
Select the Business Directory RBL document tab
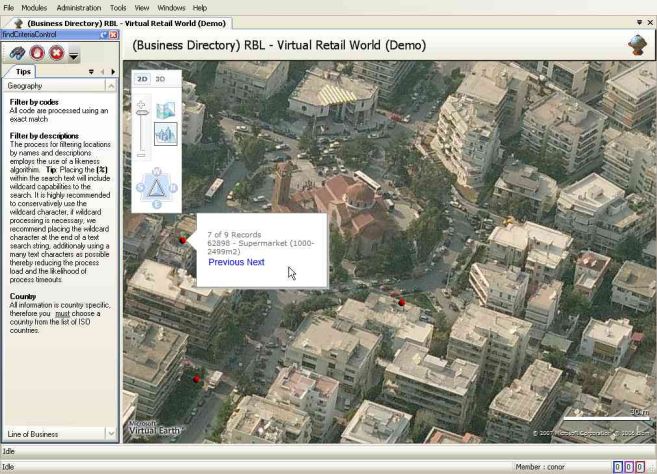coord(121,23)
